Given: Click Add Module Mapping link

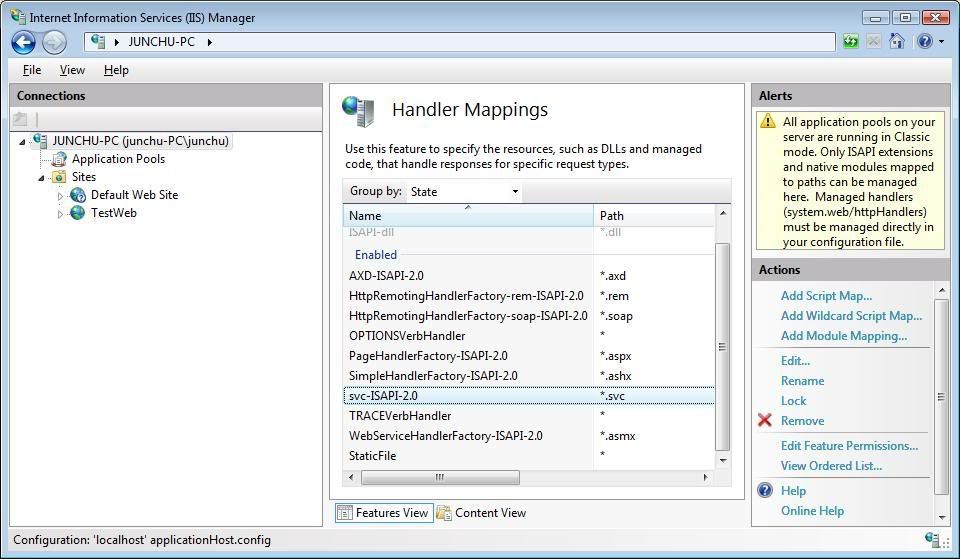Looking at the screenshot, I should click(x=844, y=336).
